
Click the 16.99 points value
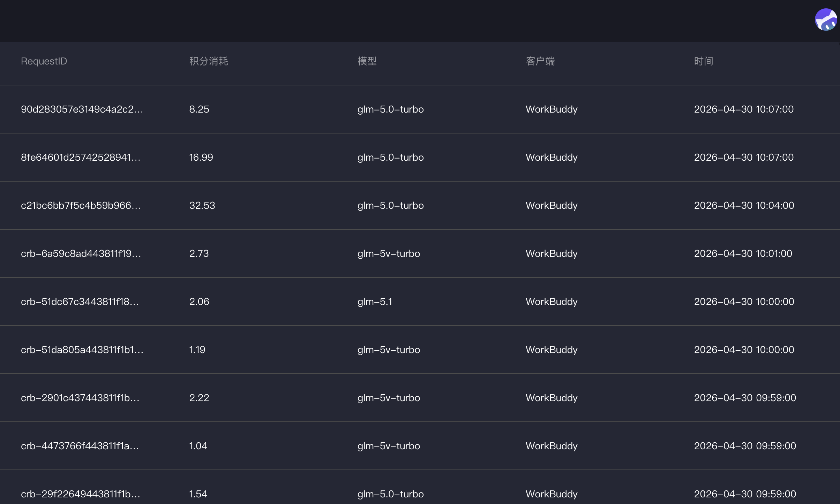click(201, 158)
